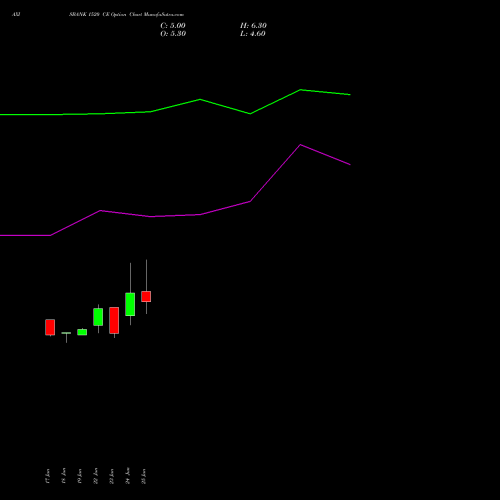Click the flat doji candle above 18 Jun
The height and width of the screenshot is (500, 500).
tap(66, 333)
